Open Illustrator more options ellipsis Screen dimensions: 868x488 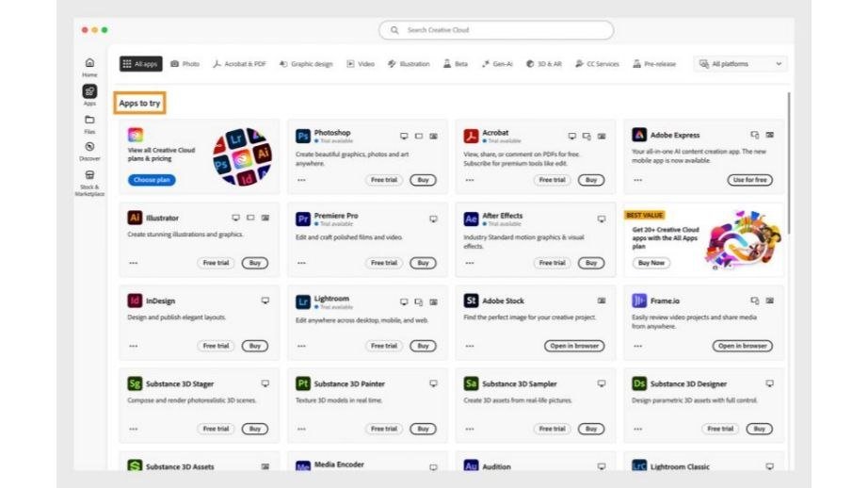(x=134, y=263)
